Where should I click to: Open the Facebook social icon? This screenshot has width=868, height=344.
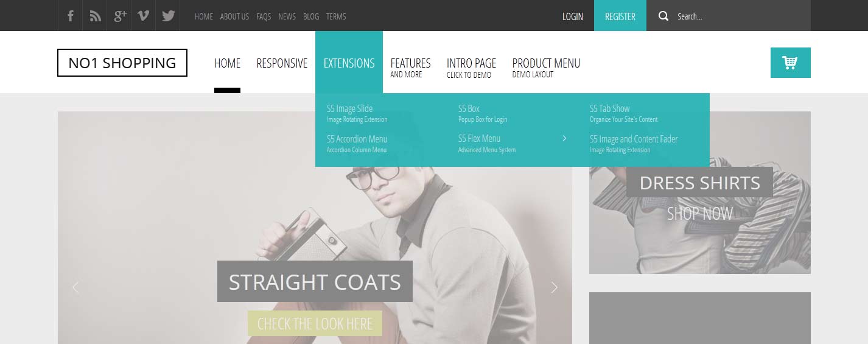[x=71, y=16]
